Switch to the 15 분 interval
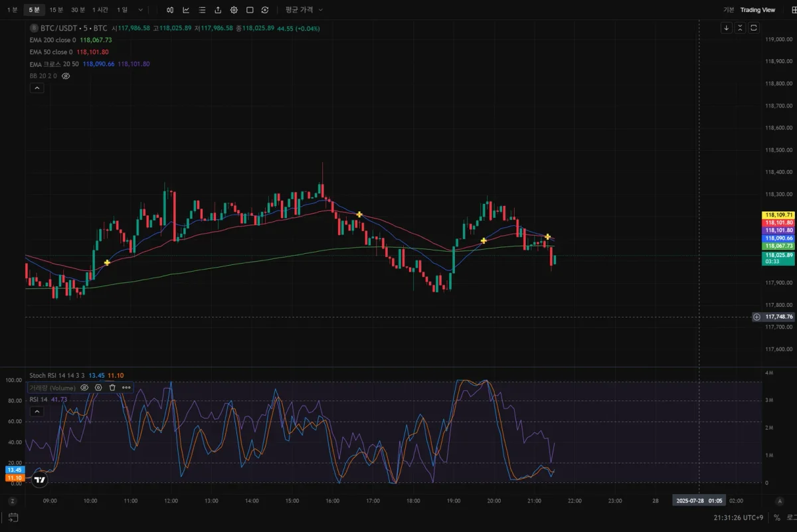797x532 pixels. [x=56, y=10]
